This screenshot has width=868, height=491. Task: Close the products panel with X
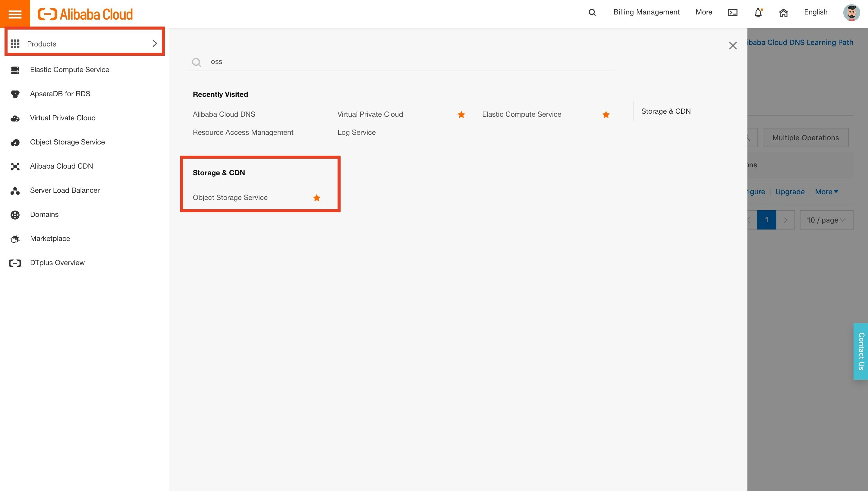(733, 46)
